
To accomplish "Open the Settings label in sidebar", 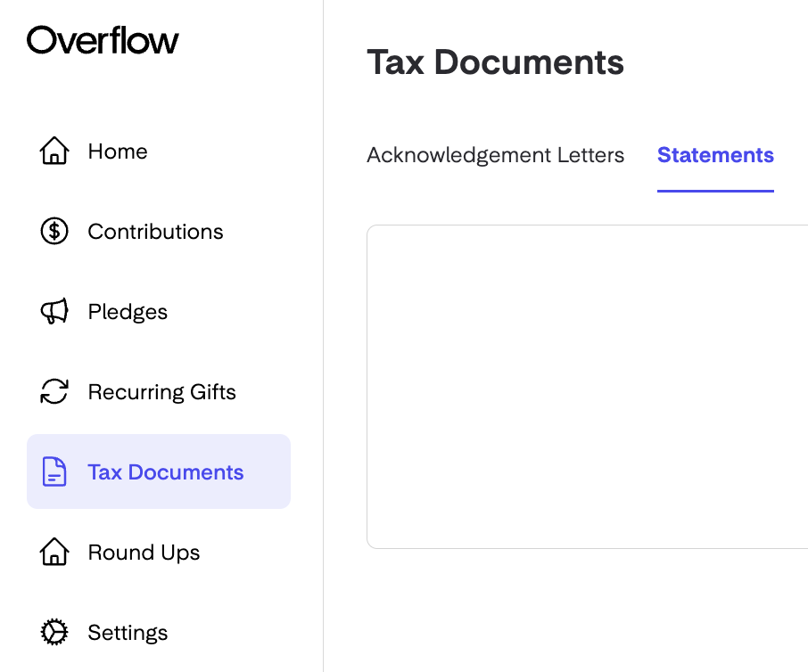I will pyautogui.click(x=128, y=633).
